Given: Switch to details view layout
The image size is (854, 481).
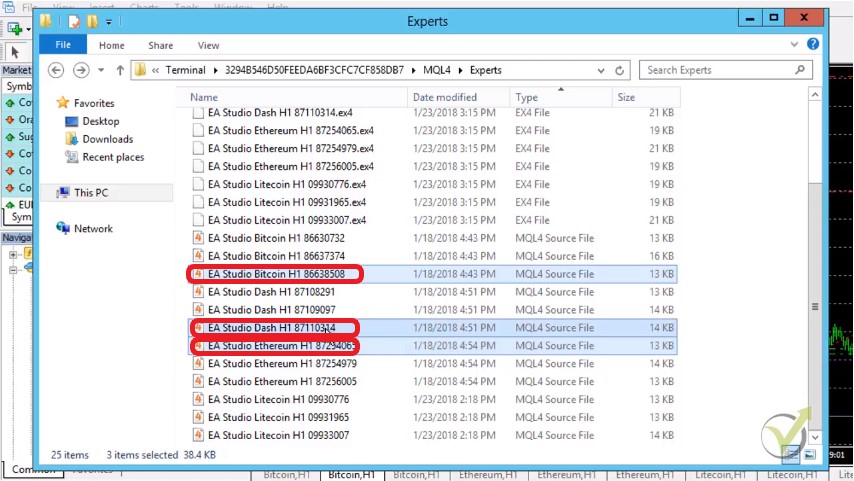Looking at the screenshot, I should coord(791,455).
